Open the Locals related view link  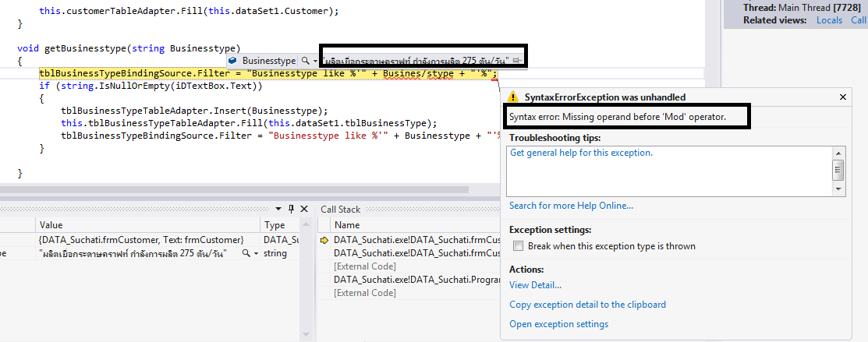pos(829,20)
